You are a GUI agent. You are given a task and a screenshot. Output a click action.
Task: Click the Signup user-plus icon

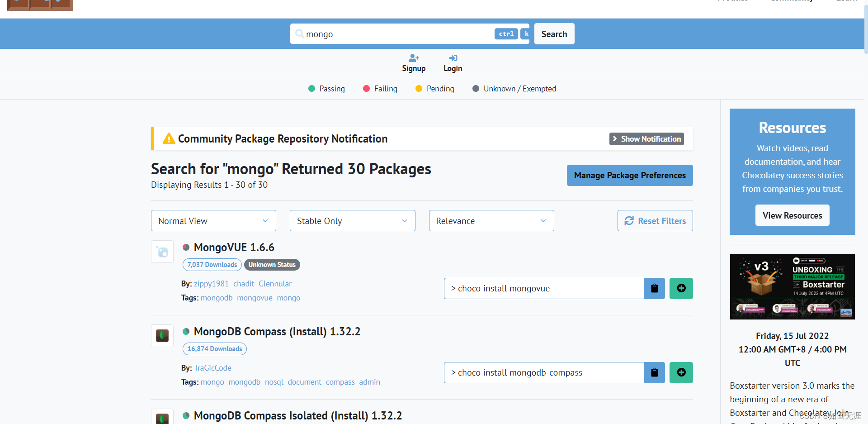pos(414,58)
